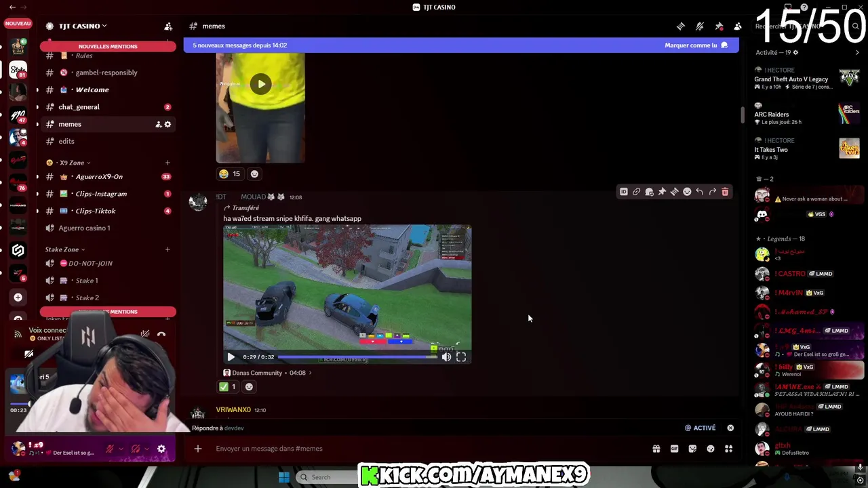This screenshot has width=868, height=488.
Task: Open GIF picker in message bar
Action: click(x=674, y=449)
